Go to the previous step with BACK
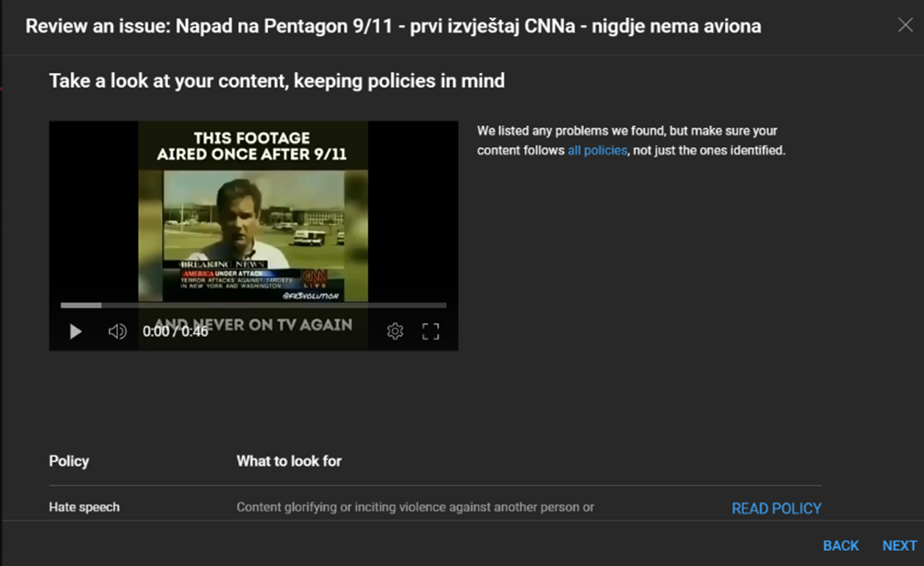This screenshot has height=566, width=924. (841, 546)
